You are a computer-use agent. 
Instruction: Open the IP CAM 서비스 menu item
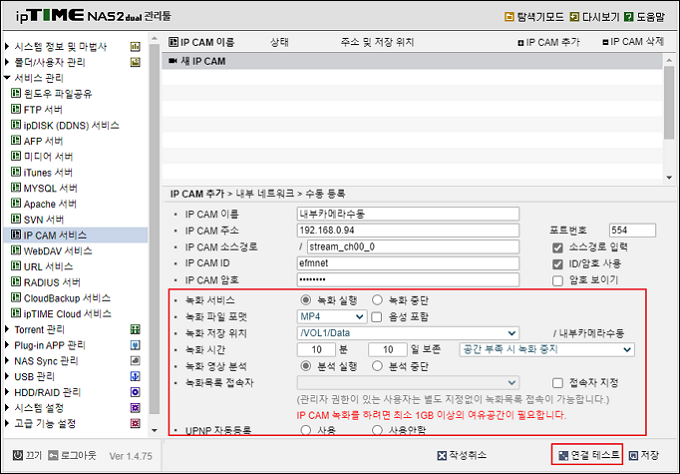75,235
